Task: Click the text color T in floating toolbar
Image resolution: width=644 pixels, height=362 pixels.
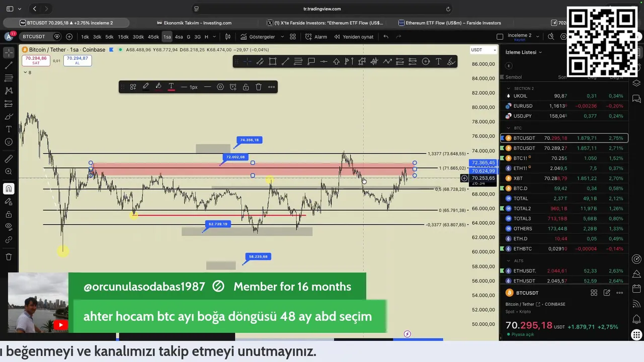Action: pos(171,87)
